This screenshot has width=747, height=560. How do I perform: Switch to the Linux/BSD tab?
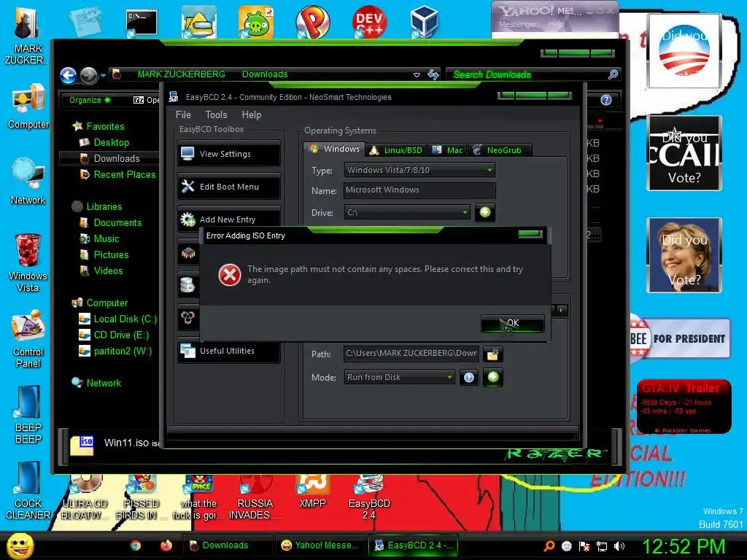396,150
